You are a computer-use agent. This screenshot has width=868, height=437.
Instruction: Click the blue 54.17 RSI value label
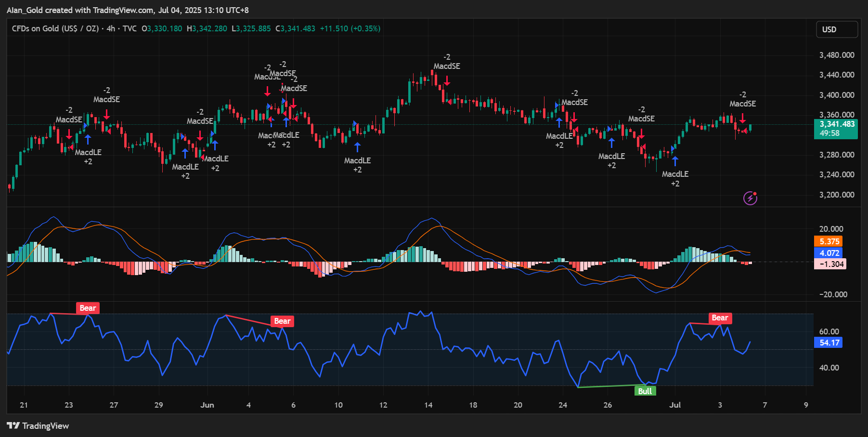click(x=829, y=343)
